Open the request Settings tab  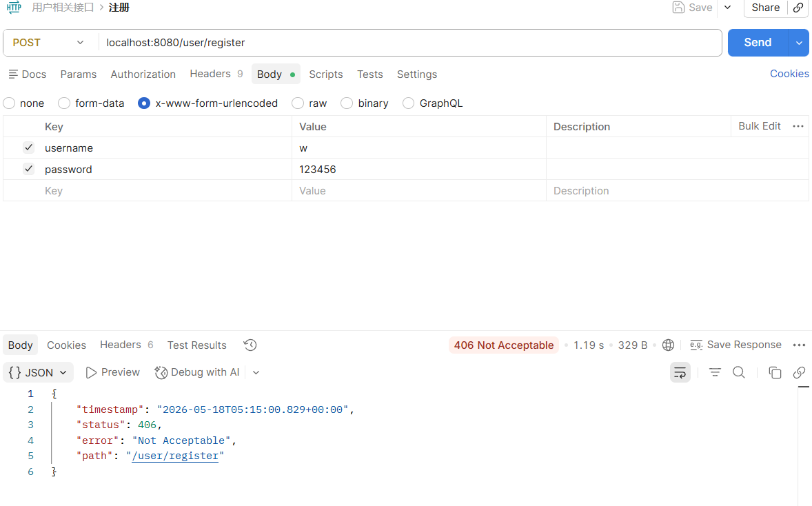(417, 74)
